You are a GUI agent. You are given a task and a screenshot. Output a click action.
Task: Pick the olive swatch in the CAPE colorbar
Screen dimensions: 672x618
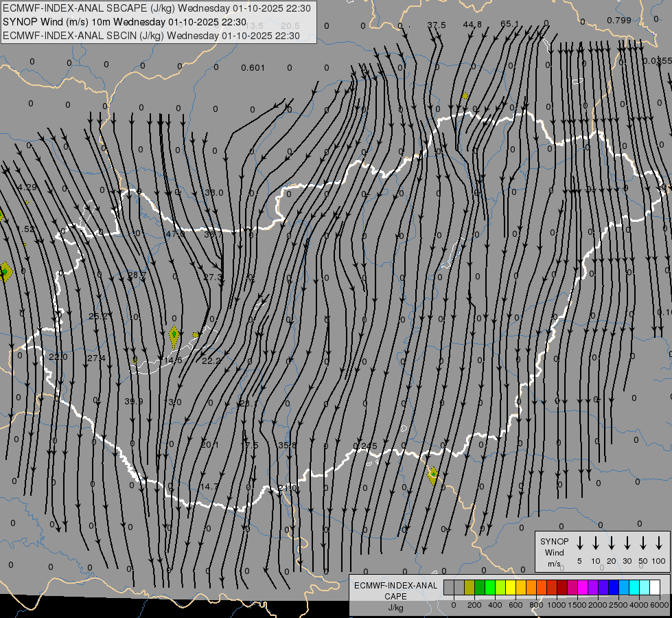click(470, 587)
